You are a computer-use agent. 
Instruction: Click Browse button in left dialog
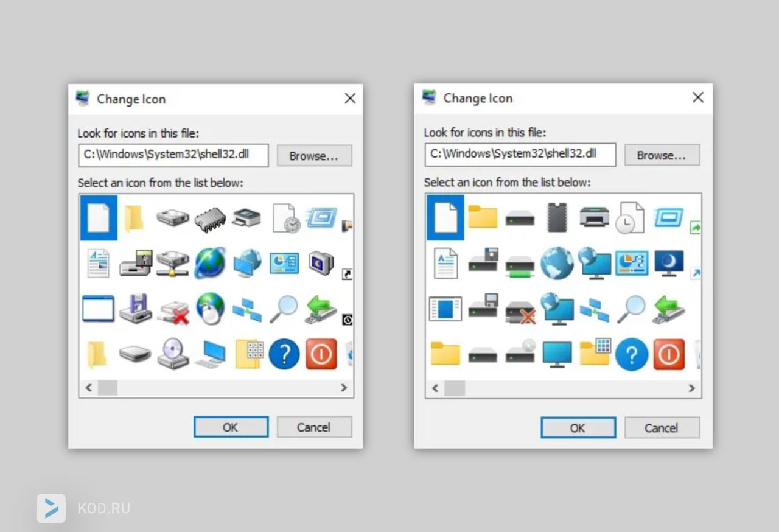pos(315,156)
